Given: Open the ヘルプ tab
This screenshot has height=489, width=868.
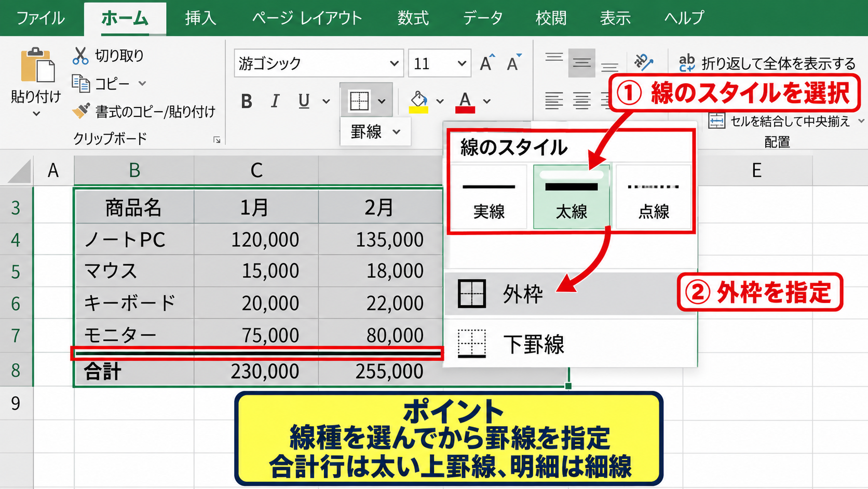Looking at the screenshot, I should click(x=684, y=18).
